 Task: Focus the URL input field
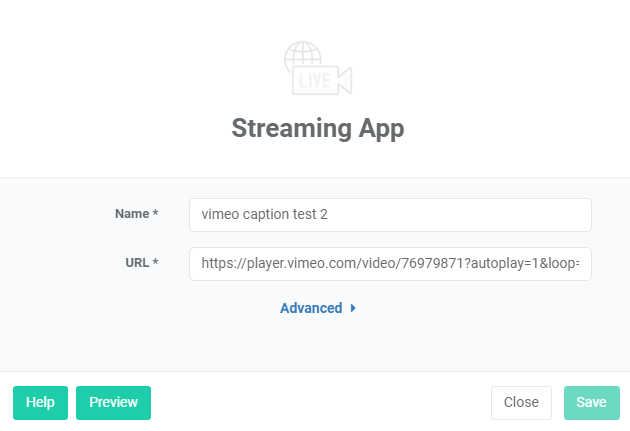pyautogui.click(x=390, y=263)
